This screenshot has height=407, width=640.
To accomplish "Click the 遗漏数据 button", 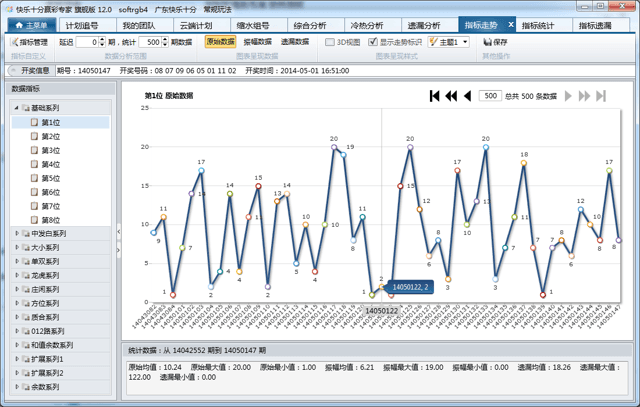I will pyautogui.click(x=294, y=43).
